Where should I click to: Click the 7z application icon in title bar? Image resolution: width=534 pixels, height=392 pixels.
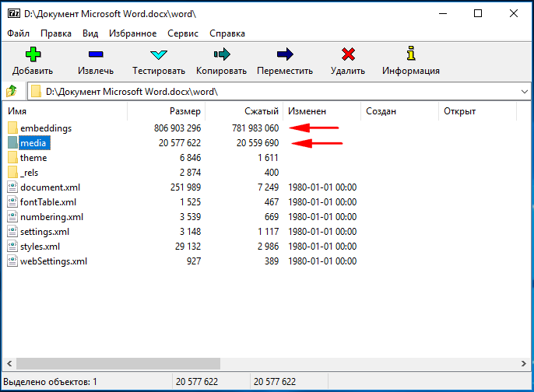tap(14, 14)
